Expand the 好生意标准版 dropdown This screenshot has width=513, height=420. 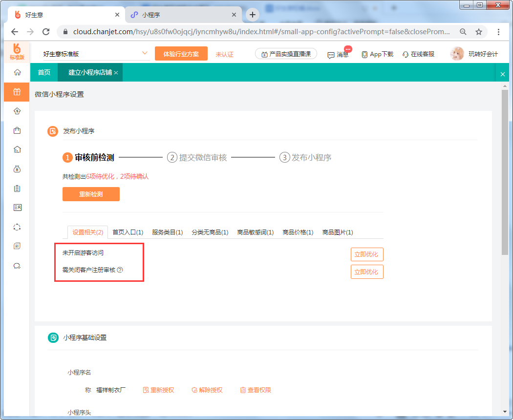145,53
